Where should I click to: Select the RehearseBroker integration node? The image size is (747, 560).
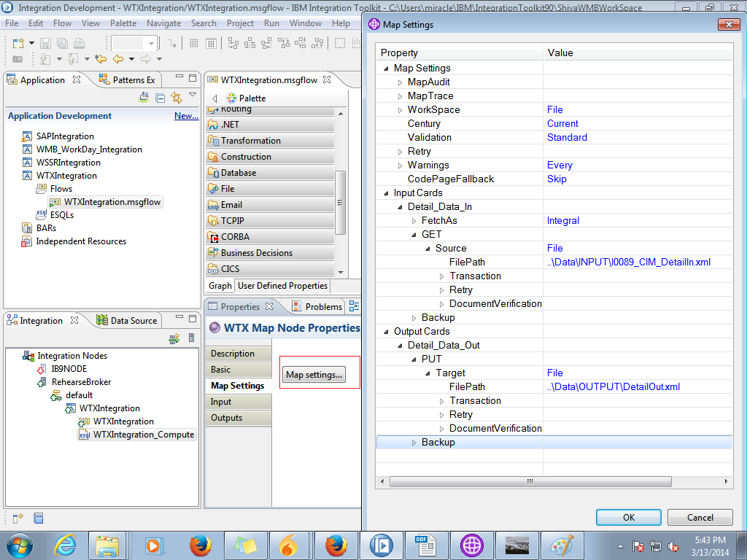(81, 382)
